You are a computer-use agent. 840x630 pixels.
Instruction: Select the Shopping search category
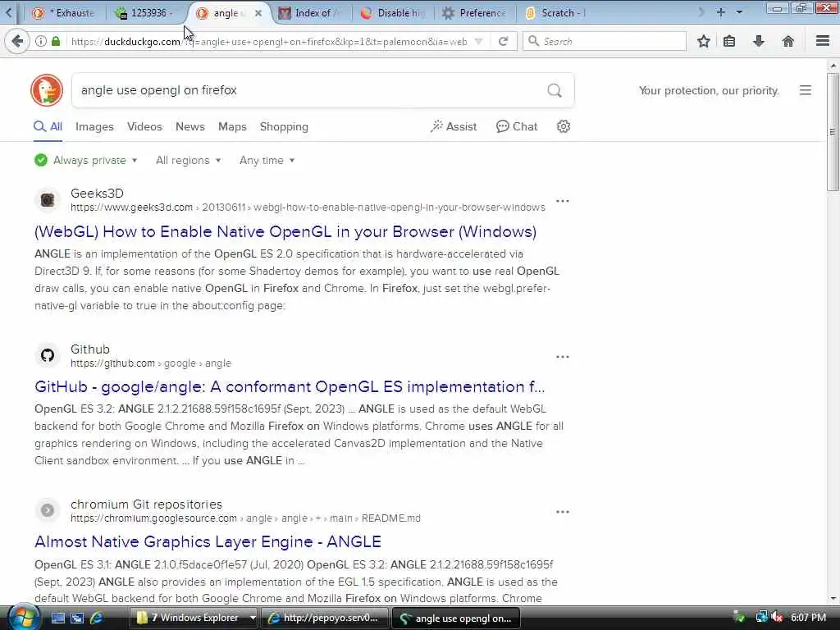pyautogui.click(x=284, y=126)
